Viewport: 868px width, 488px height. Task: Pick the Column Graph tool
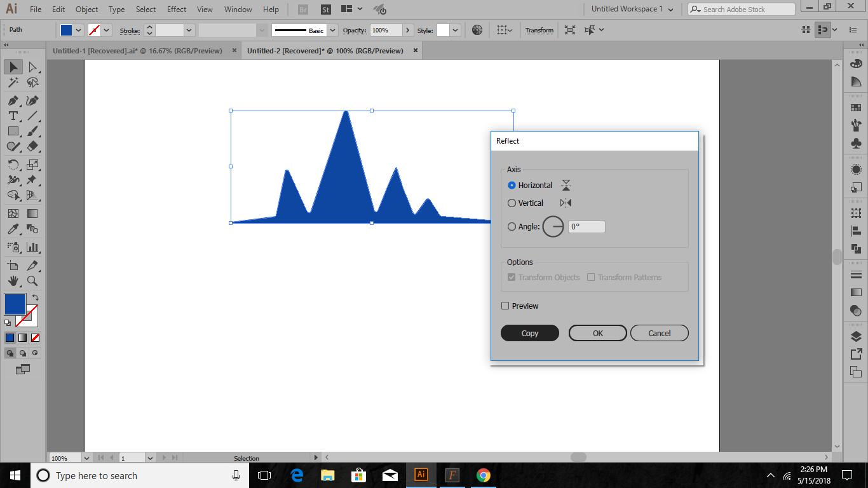tap(34, 247)
